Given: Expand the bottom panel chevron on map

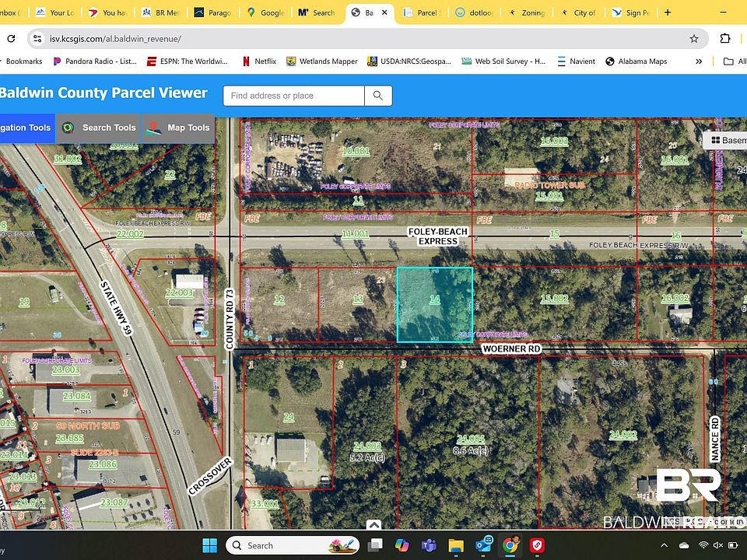Looking at the screenshot, I should pos(374,525).
